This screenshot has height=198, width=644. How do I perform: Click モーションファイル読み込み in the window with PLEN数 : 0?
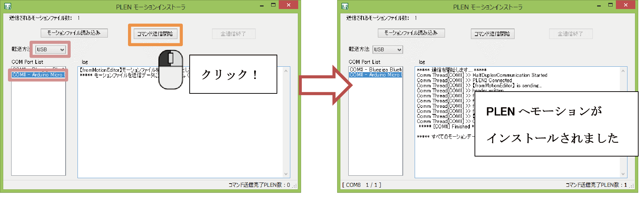[x=74, y=33]
